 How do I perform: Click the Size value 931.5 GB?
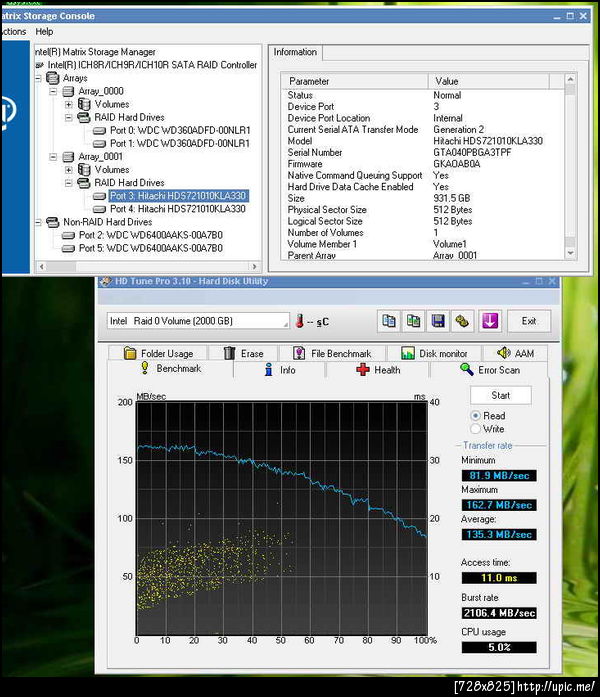[x=451, y=198]
